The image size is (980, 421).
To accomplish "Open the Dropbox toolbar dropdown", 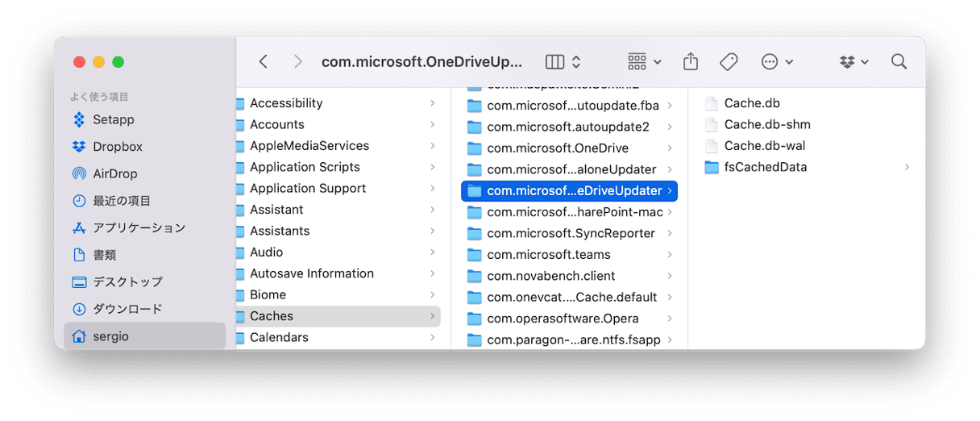I will tap(853, 61).
